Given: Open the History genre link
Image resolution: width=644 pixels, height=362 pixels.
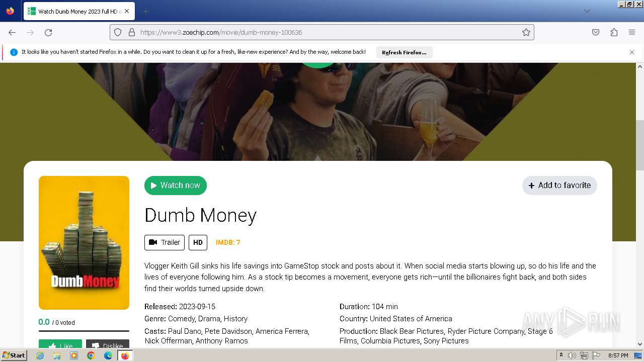Looking at the screenshot, I should point(235,318).
